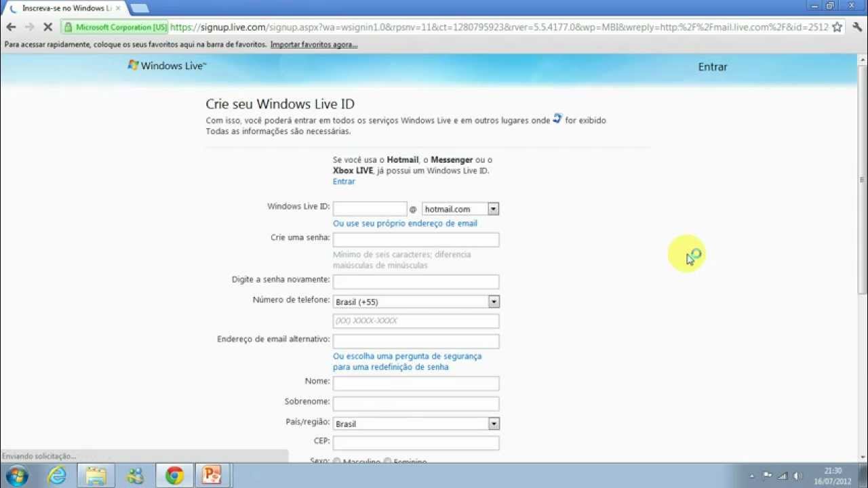Click the Endereço de email alternativo field
This screenshot has width=868, height=488.
[416, 341]
